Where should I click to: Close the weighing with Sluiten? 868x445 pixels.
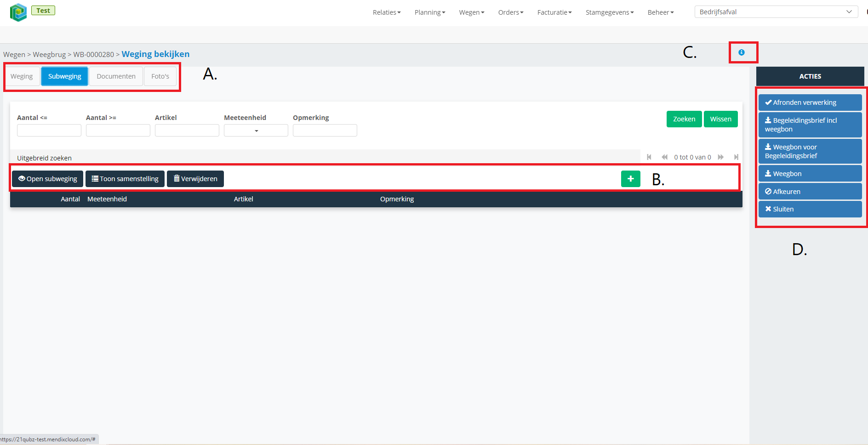click(810, 209)
